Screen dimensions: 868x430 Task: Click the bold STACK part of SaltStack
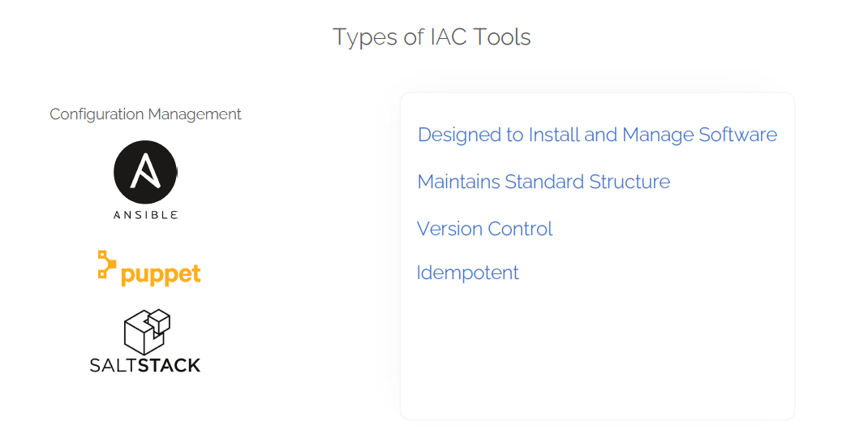coord(169,365)
